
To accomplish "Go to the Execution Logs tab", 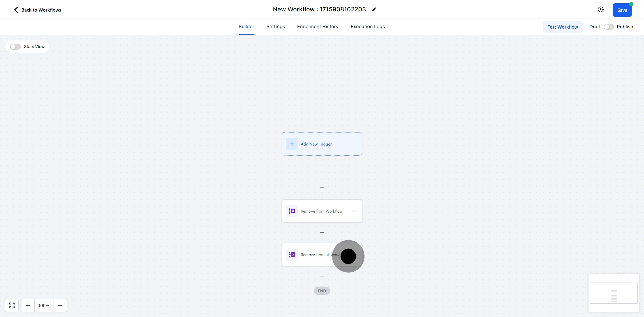I will [x=367, y=27].
